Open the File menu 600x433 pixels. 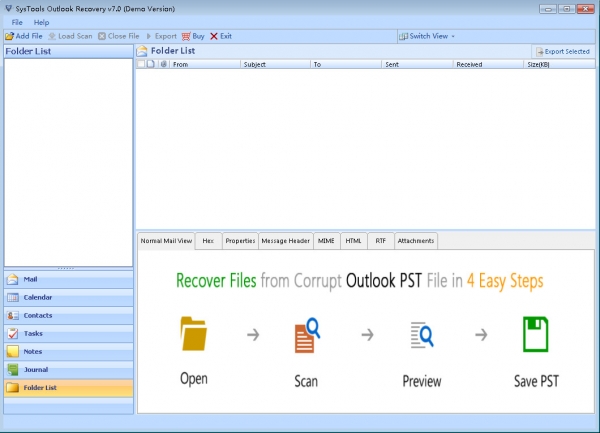(x=17, y=23)
